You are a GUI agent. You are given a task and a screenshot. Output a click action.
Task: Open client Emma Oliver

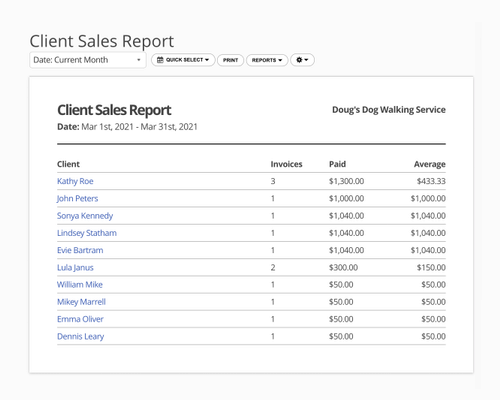80,319
